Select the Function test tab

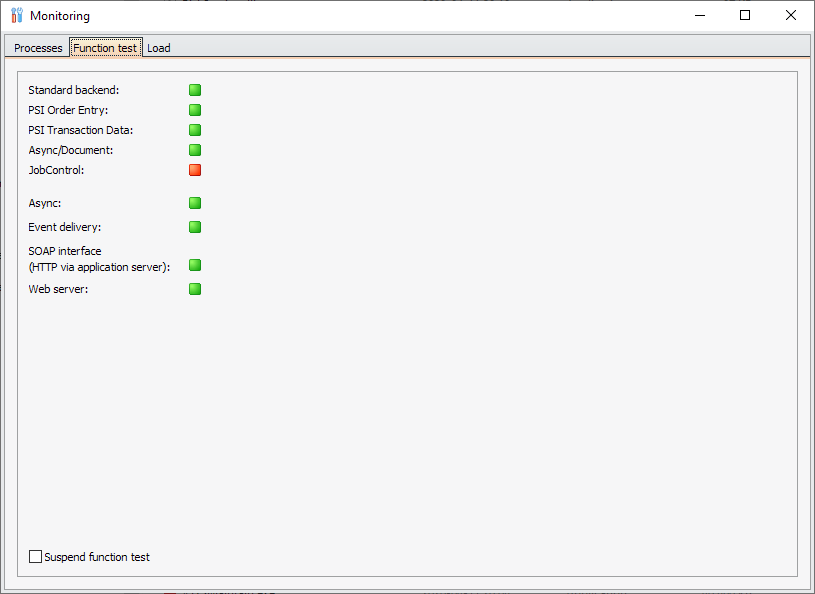[x=105, y=48]
